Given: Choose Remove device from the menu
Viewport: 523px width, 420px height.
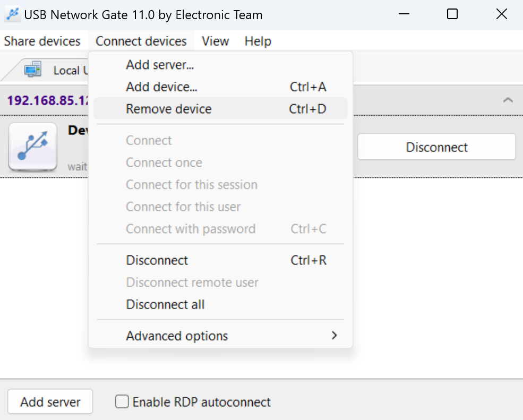Looking at the screenshot, I should (x=168, y=109).
